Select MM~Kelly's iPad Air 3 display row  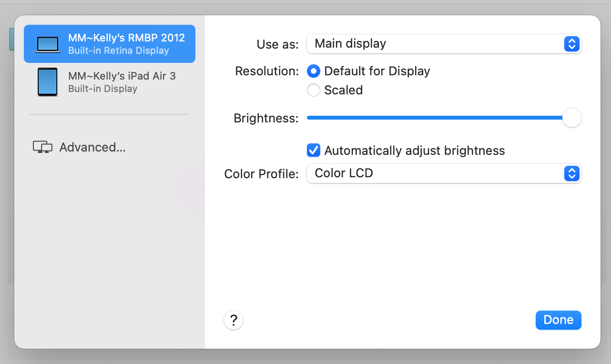[x=110, y=82]
